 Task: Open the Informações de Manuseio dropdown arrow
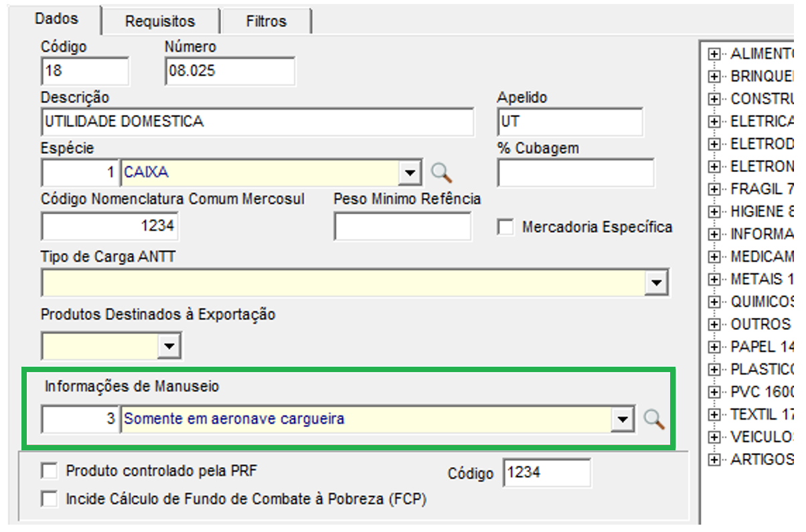pos(623,420)
